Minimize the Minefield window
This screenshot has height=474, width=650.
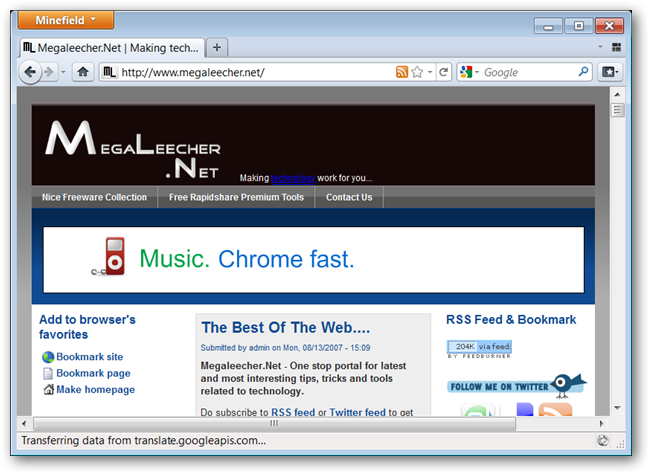(548, 26)
